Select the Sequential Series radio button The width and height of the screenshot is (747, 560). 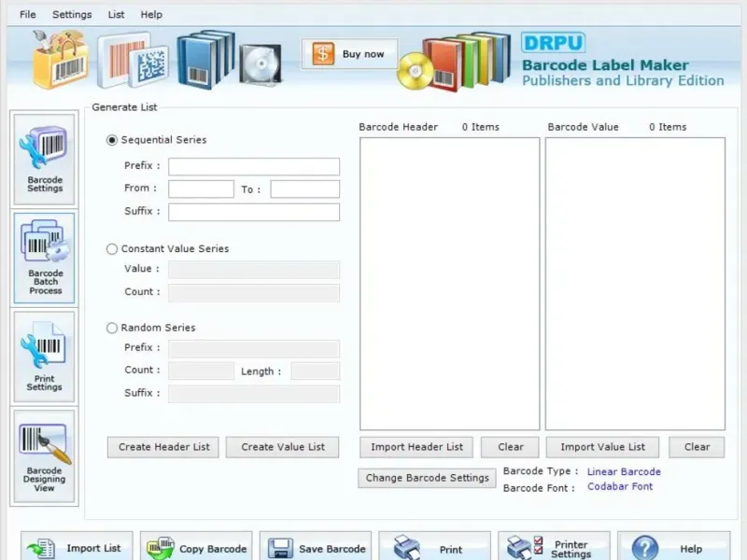[112, 140]
